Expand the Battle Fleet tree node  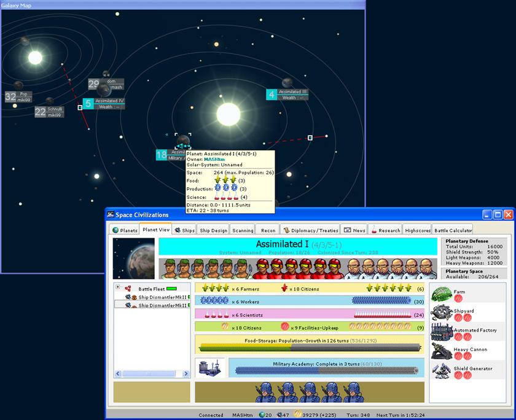tap(117, 287)
